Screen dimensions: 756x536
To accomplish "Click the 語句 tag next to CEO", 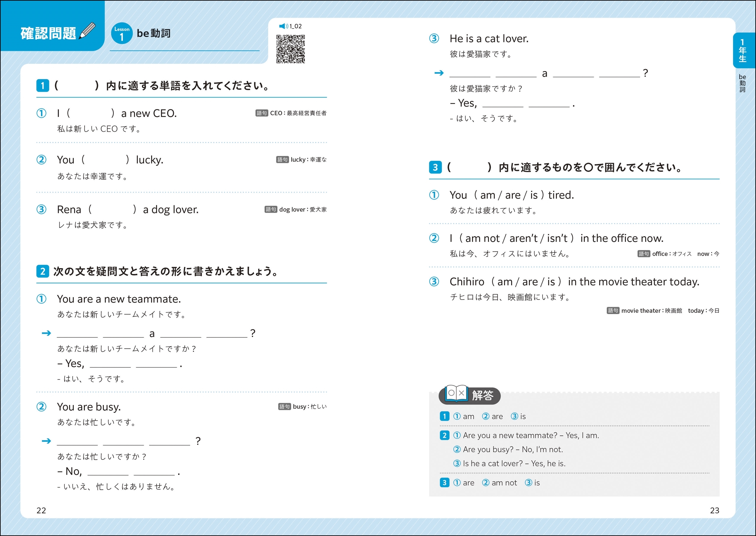I will click(262, 113).
